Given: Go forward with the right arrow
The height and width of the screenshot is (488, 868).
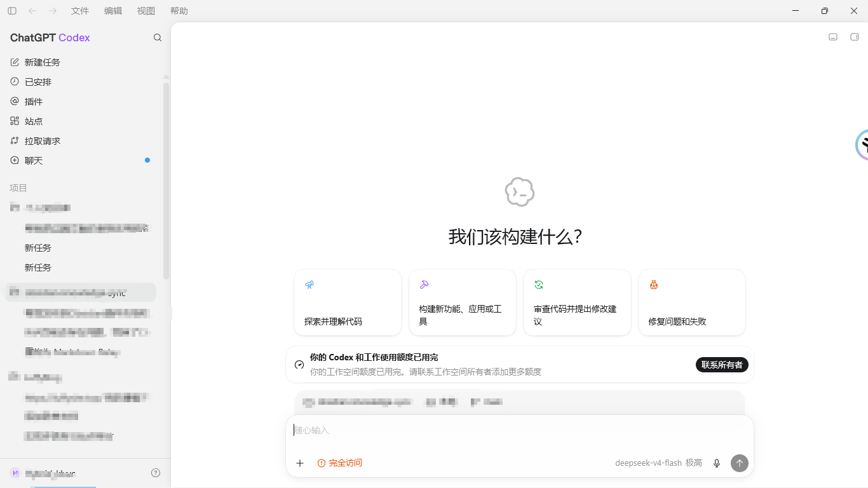Looking at the screenshot, I should click(x=53, y=11).
